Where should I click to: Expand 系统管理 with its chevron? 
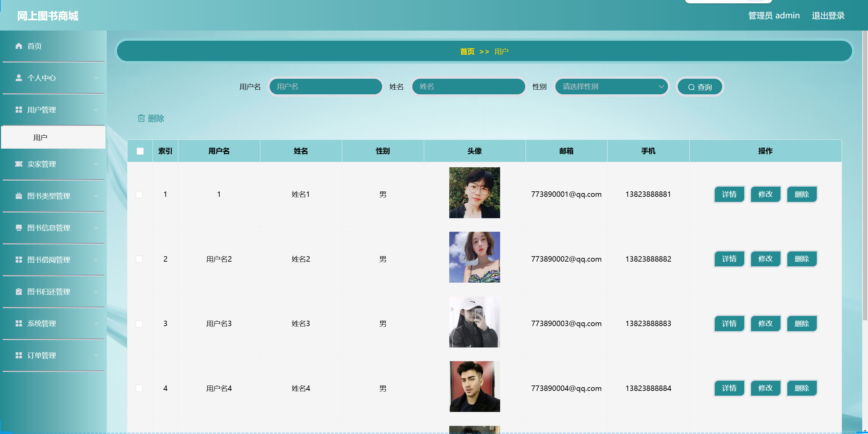click(x=96, y=323)
